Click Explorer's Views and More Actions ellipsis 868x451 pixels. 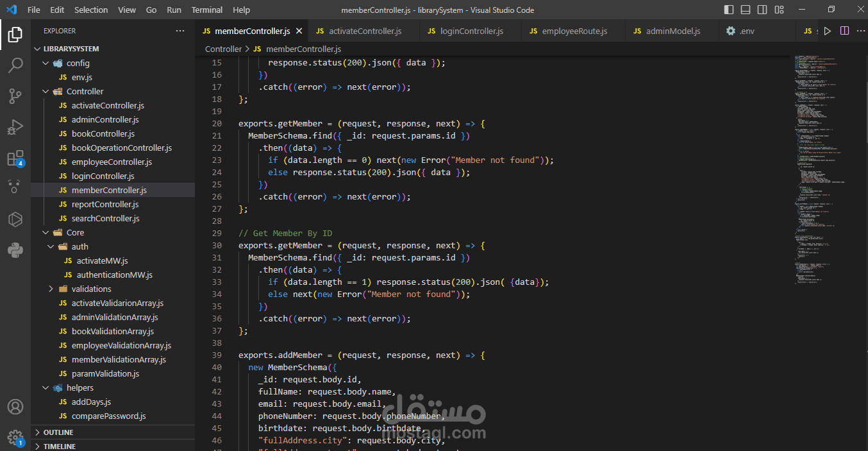pos(180,31)
